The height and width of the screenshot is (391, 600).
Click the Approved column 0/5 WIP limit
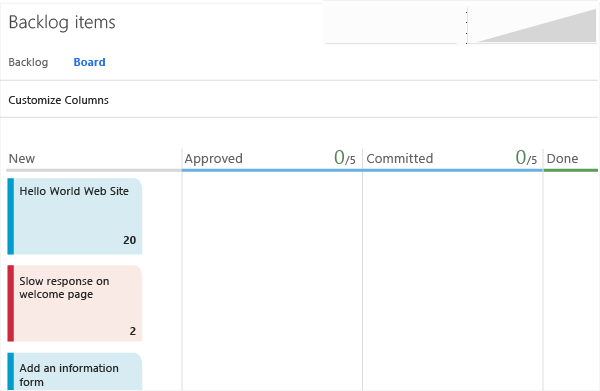[344, 158]
